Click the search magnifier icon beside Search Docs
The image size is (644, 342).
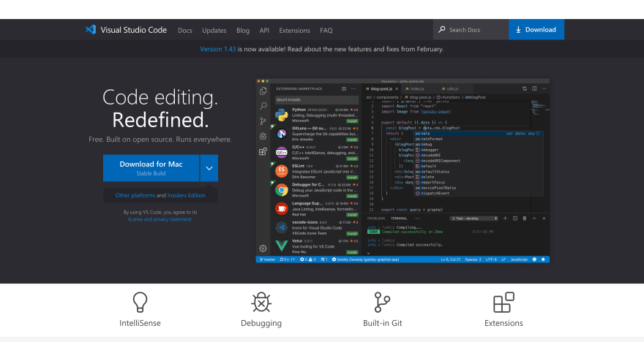[442, 29]
